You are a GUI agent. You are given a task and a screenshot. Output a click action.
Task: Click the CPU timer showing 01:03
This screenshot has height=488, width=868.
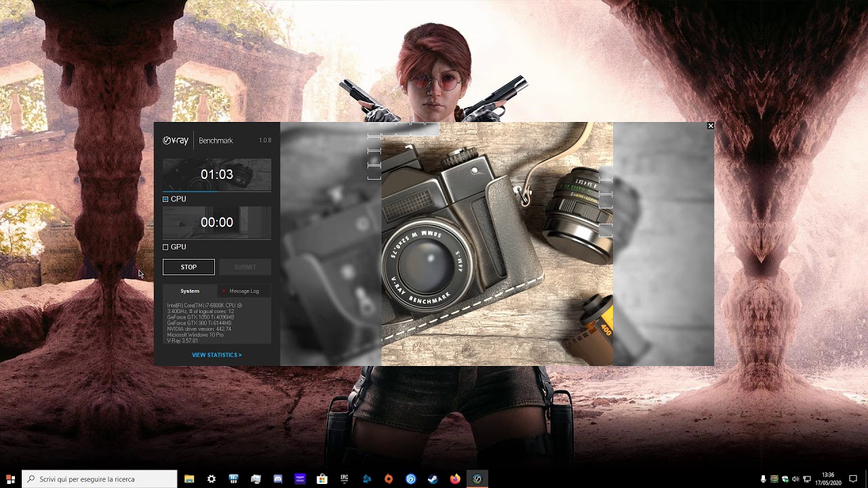217,174
